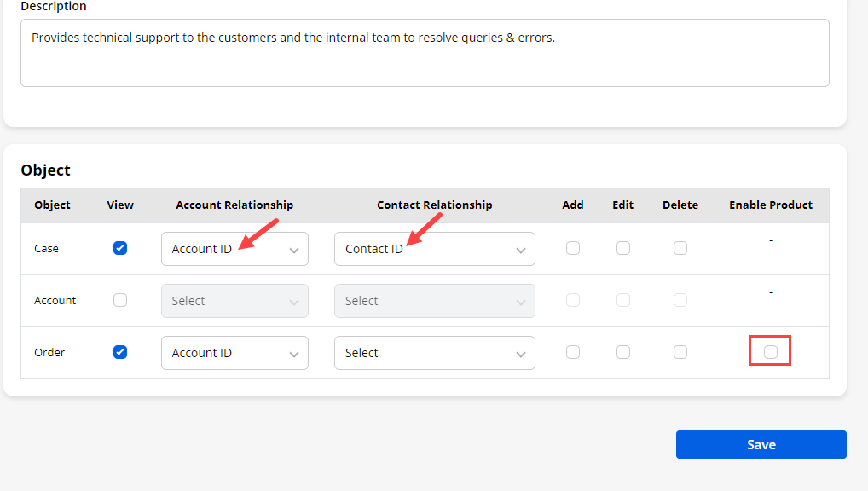Viewport: 868px width, 491px height.
Task: Click Account row's Contact Relationship dropdown
Action: pos(434,301)
